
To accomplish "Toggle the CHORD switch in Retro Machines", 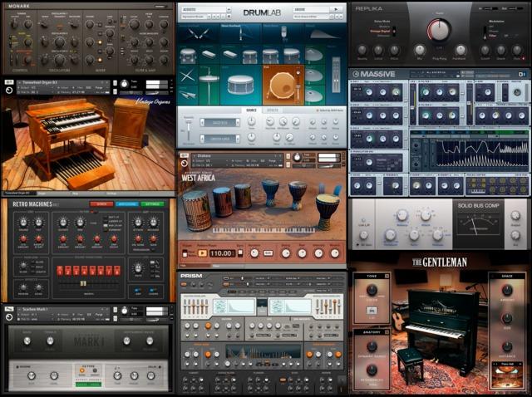I will [153, 290].
